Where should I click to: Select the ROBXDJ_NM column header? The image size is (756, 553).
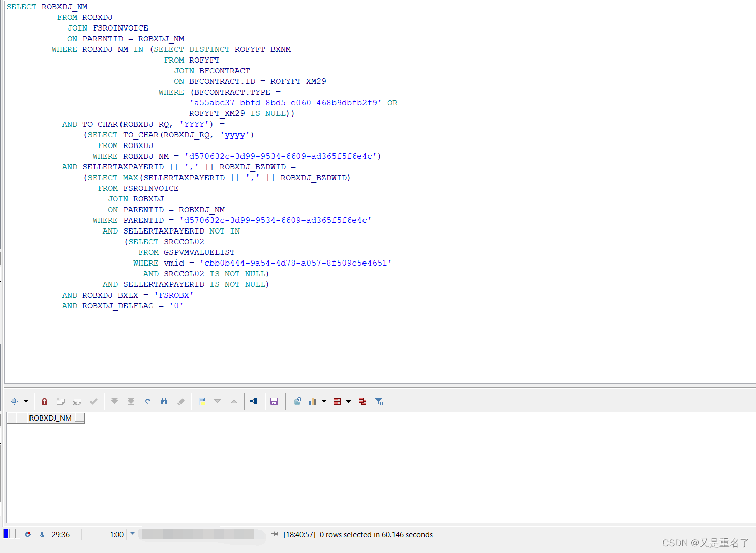click(50, 418)
